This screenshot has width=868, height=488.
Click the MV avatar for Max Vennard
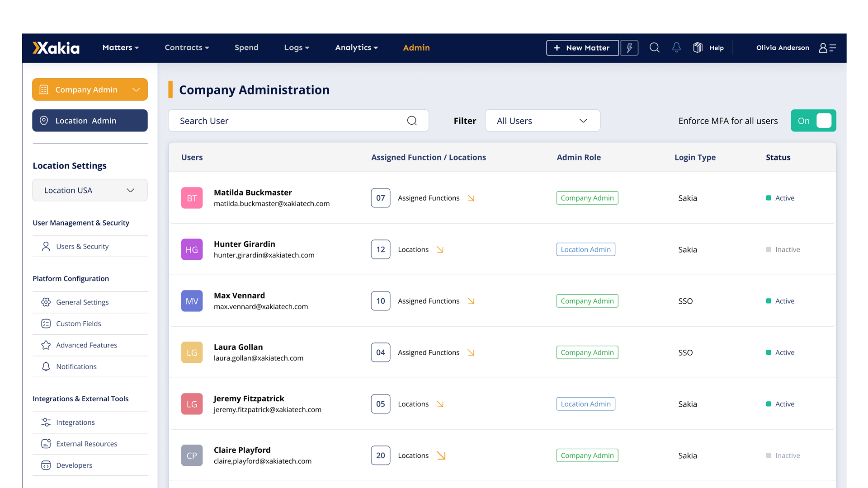coord(192,301)
